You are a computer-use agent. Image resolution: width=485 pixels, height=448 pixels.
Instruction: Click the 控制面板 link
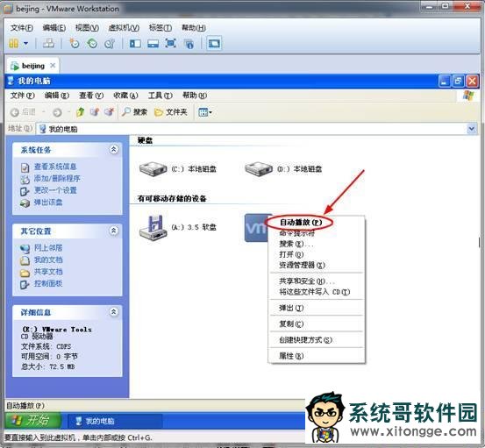tap(48, 283)
